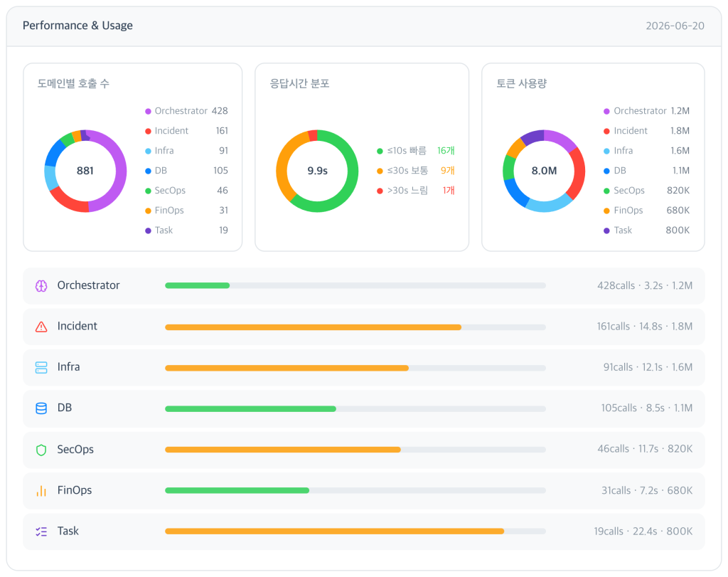Viewport: 728px width, 577px height.
Task: Select the >30s 느림 legend entry
Action: [415, 191]
